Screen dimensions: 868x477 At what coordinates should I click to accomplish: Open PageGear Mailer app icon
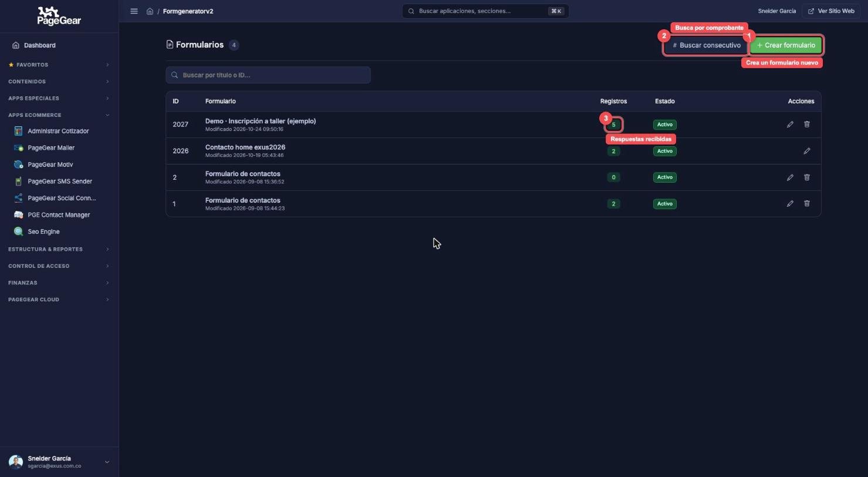pyautogui.click(x=18, y=148)
